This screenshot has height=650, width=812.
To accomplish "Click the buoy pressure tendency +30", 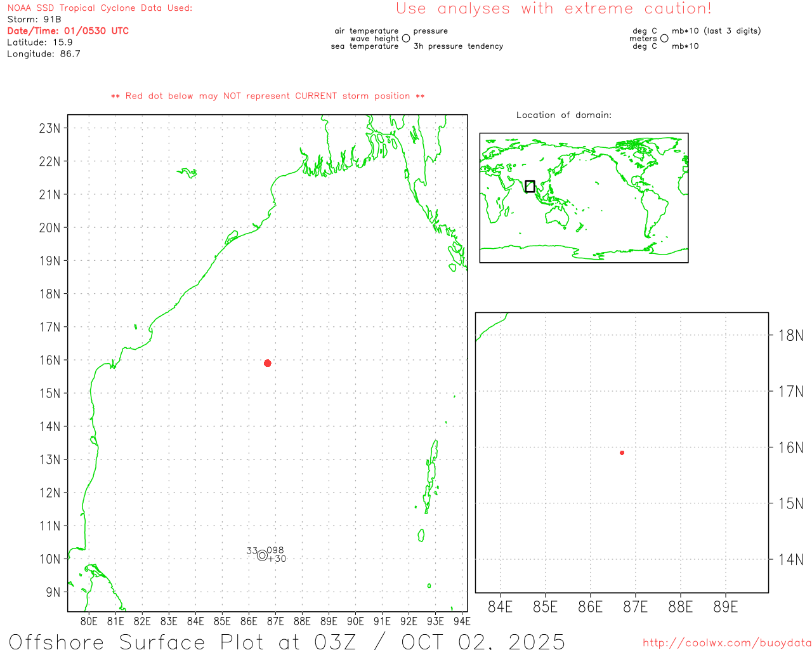I will 277,559.
